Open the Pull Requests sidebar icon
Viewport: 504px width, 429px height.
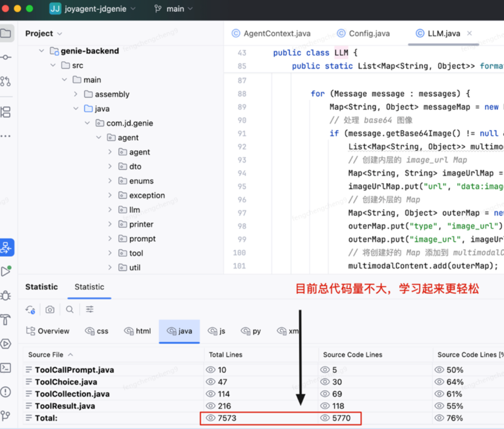coord(6,81)
